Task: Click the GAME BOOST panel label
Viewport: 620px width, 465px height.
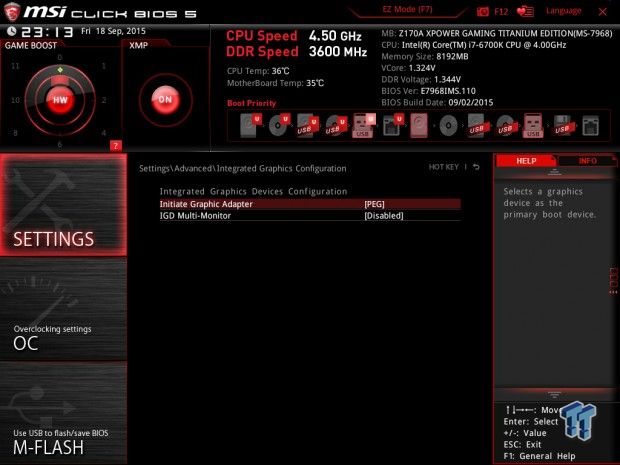Action: click(31, 45)
